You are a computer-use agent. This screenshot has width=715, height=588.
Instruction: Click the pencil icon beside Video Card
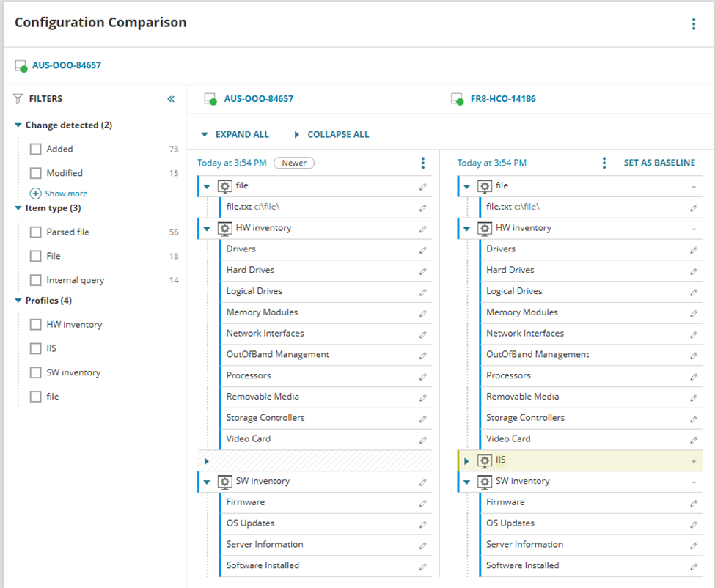424,438
